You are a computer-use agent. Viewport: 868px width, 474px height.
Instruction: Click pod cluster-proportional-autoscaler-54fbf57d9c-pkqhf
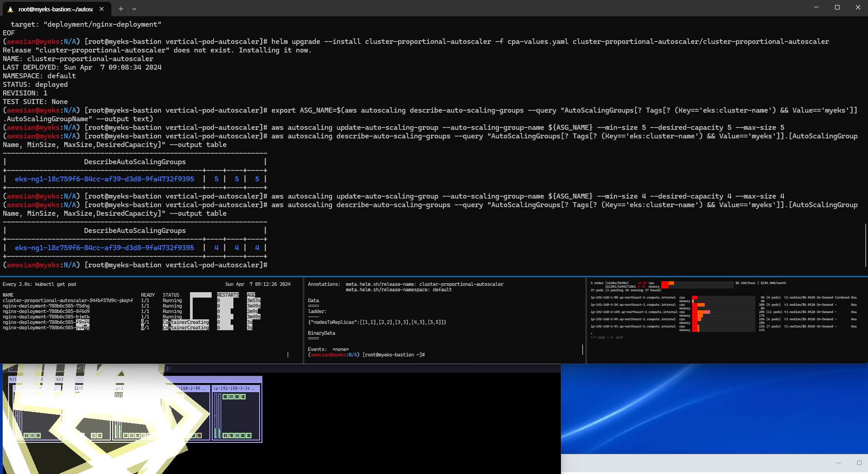pyautogui.click(x=68, y=300)
